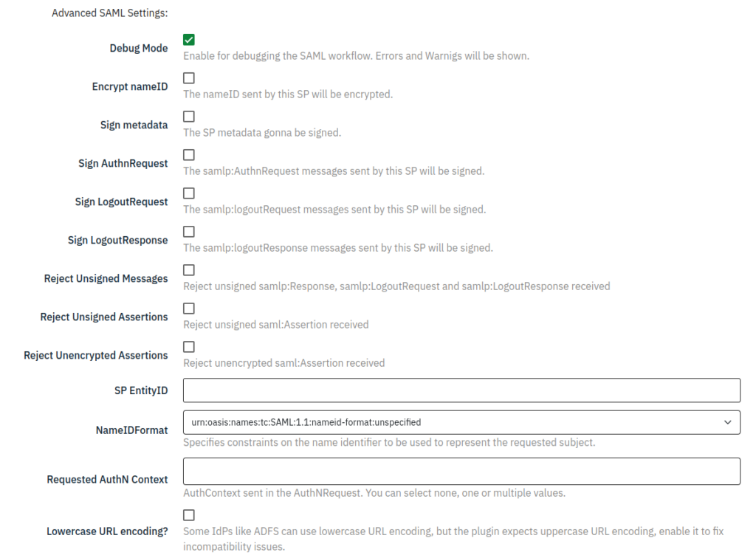Viewport: 756px width, 558px height.
Task: Click the Lowercase URL encoding label
Action: click(107, 531)
